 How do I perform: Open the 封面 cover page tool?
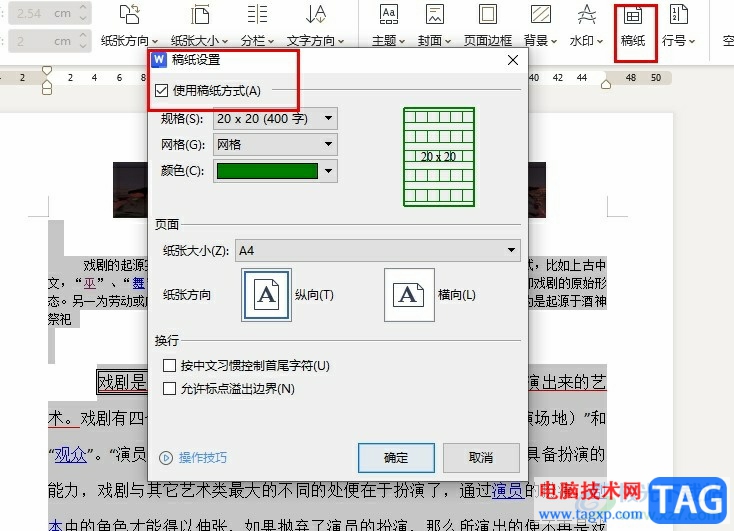434,25
